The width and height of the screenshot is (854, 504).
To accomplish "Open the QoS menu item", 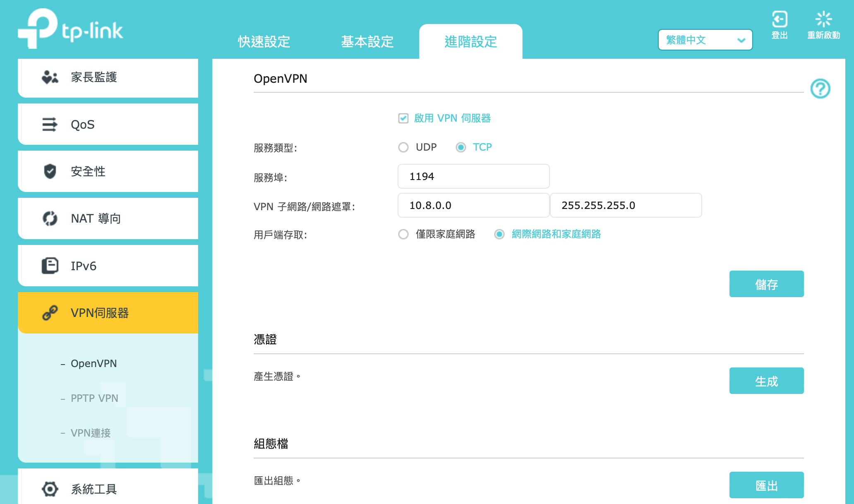I will tap(108, 124).
